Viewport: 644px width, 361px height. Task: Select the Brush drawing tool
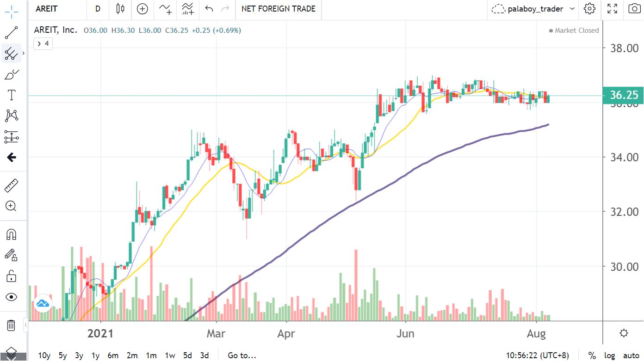[10, 73]
